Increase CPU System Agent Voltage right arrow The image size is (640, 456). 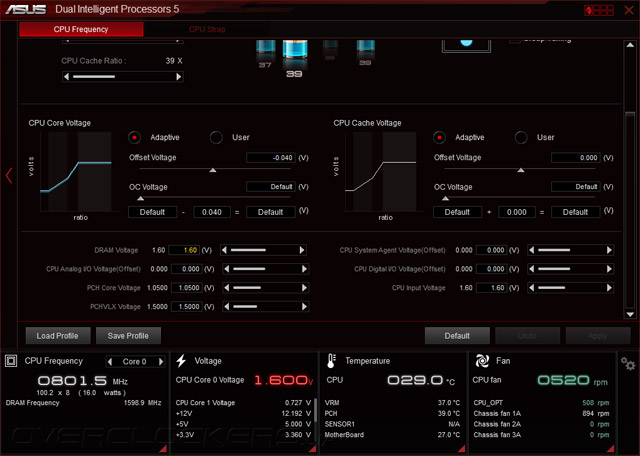pyautogui.click(x=609, y=250)
